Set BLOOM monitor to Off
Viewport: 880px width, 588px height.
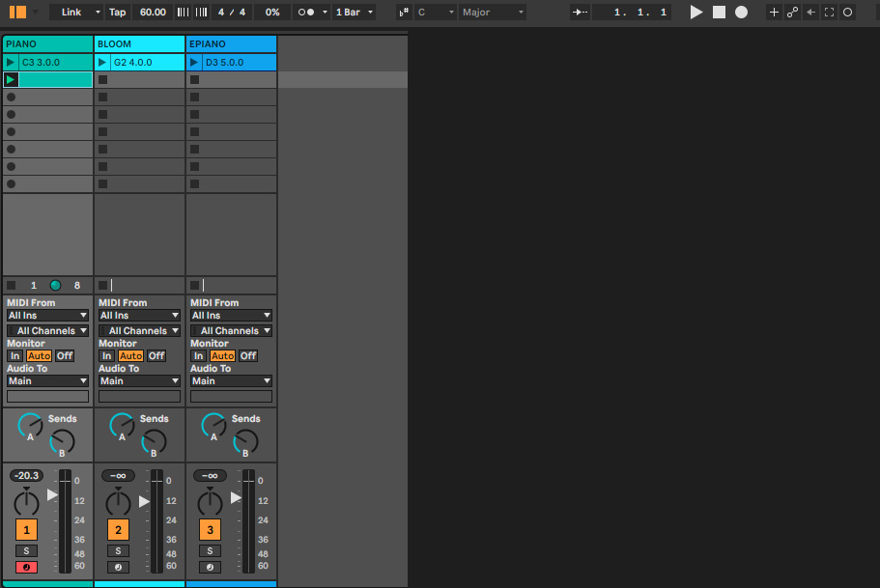point(156,355)
